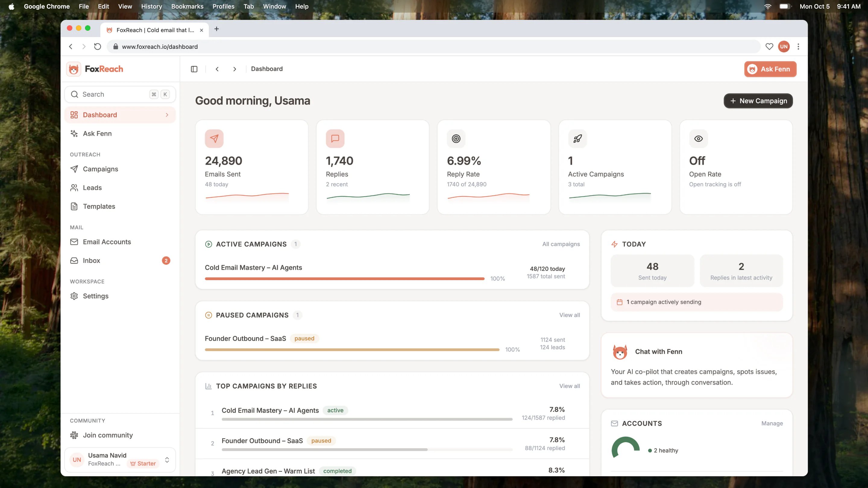Image resolution: width=868 pixels, height=488 pixels.
Task: Click the bookmark heart icon in address bar
Action: 769,46
